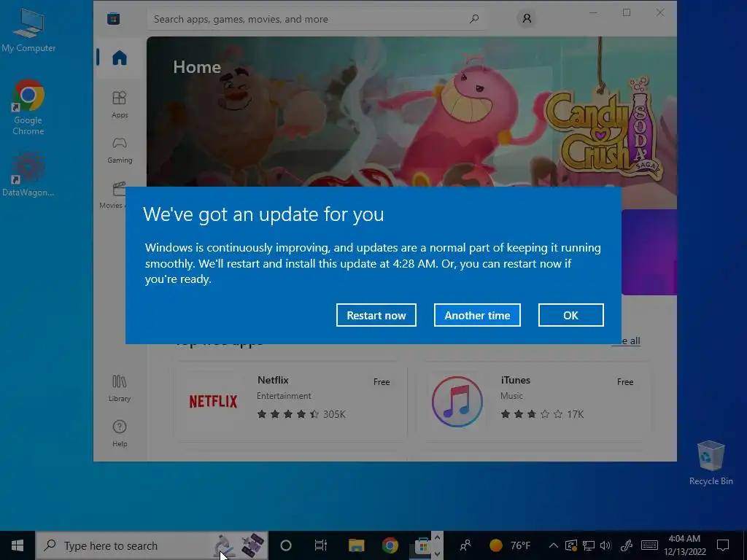
Task: Open the touch keyboard tray icon
Action: pos(649,545)
